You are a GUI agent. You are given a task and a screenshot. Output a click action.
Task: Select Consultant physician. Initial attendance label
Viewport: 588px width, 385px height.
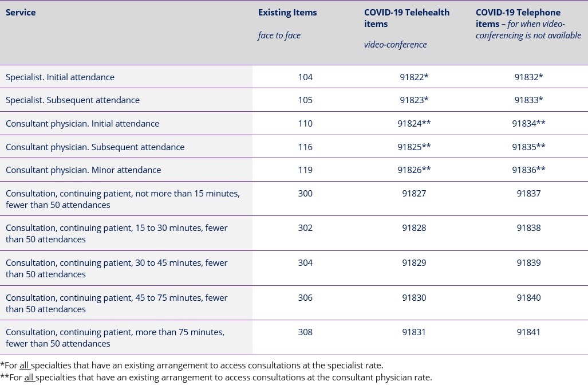pos(82,123)
